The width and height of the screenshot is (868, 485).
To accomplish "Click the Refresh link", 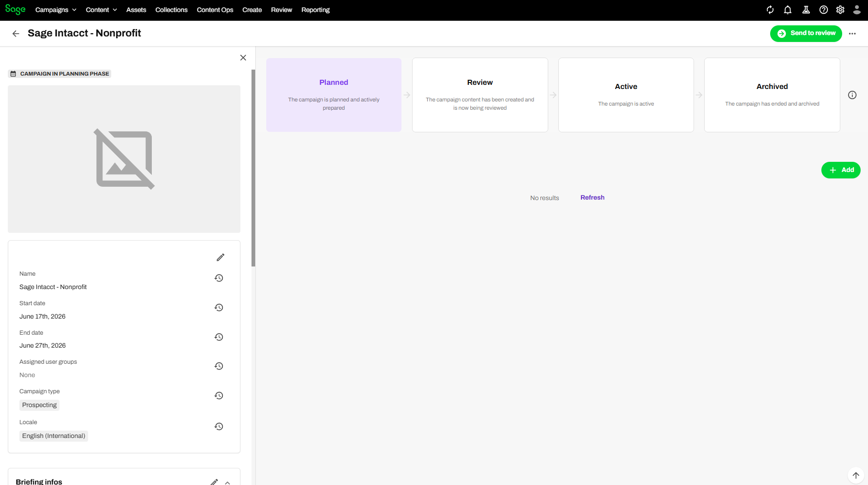I will pyautogui.click(x=593, y=197).
